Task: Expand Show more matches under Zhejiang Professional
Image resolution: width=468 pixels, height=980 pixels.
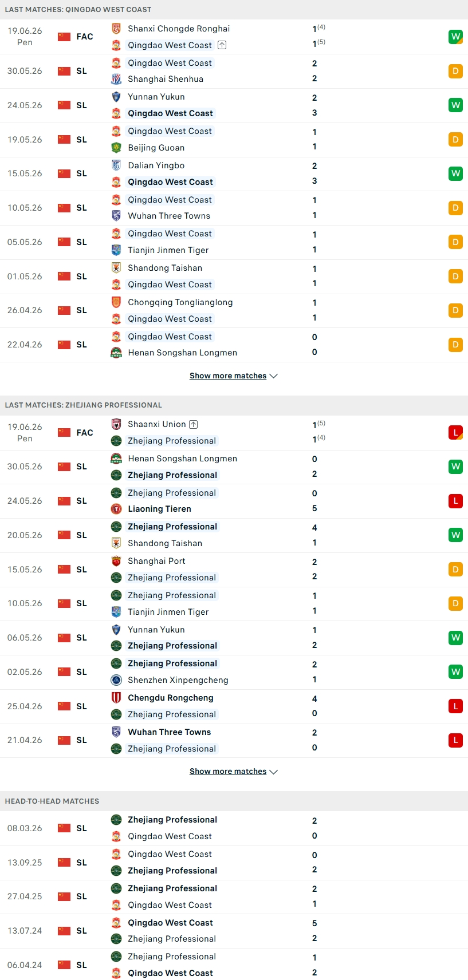Action: tap(228, 772)
